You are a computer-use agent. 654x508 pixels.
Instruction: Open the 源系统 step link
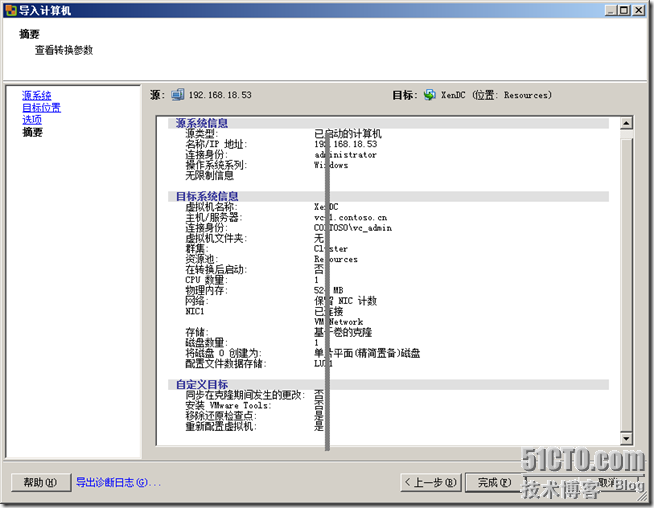tap(37, 96)
